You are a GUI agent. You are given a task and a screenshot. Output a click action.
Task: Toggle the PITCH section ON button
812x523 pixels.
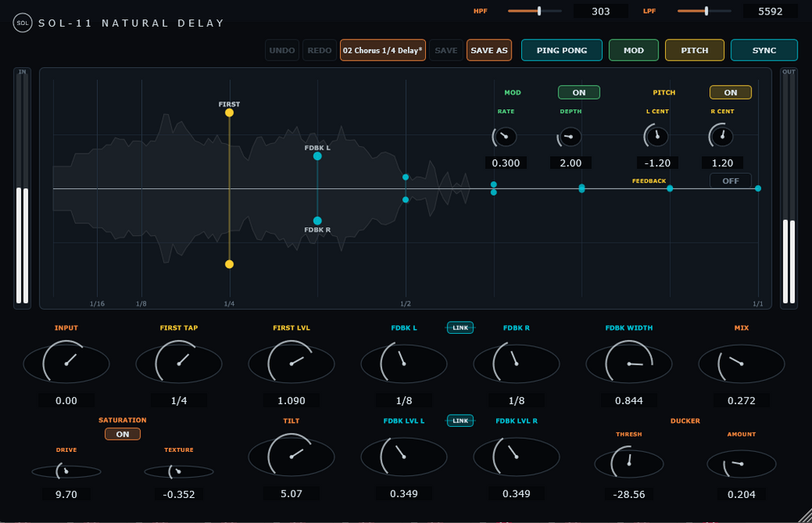point(730,92)
